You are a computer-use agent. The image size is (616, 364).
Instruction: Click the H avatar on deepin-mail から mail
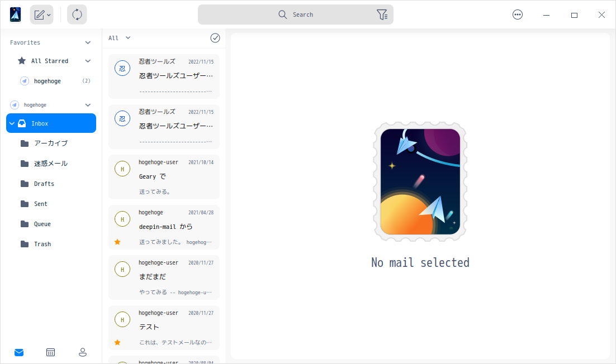[122, 219]
